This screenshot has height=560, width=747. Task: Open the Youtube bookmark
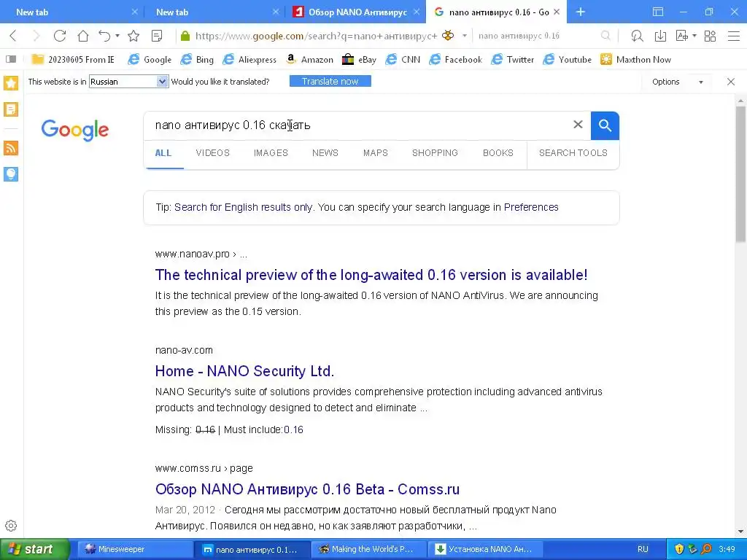click(x=568, y=60)
